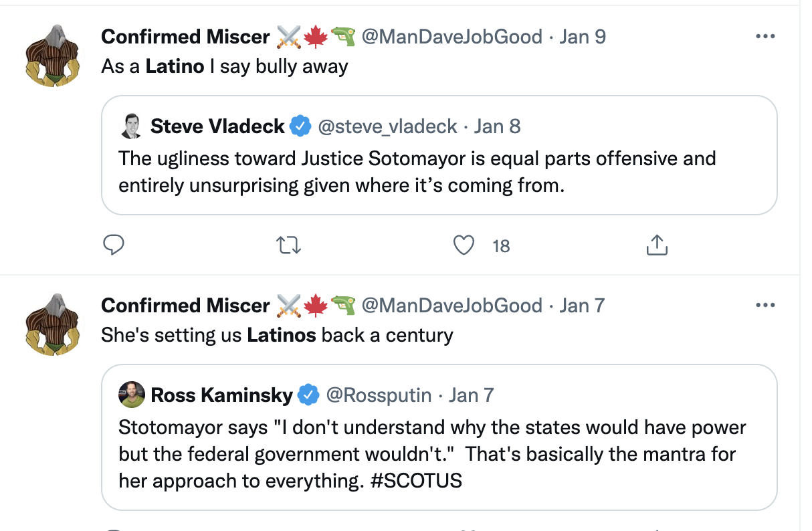812x531 pixels.
Task: Open the Jan 7 timestamp of the Confirmed Miscer tweet
Action: click(582, 306)
